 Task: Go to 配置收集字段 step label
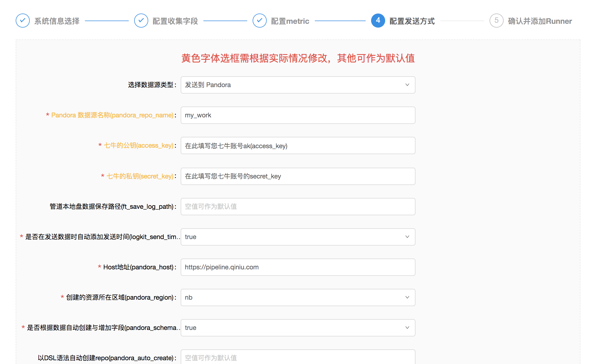pos(175,21)
